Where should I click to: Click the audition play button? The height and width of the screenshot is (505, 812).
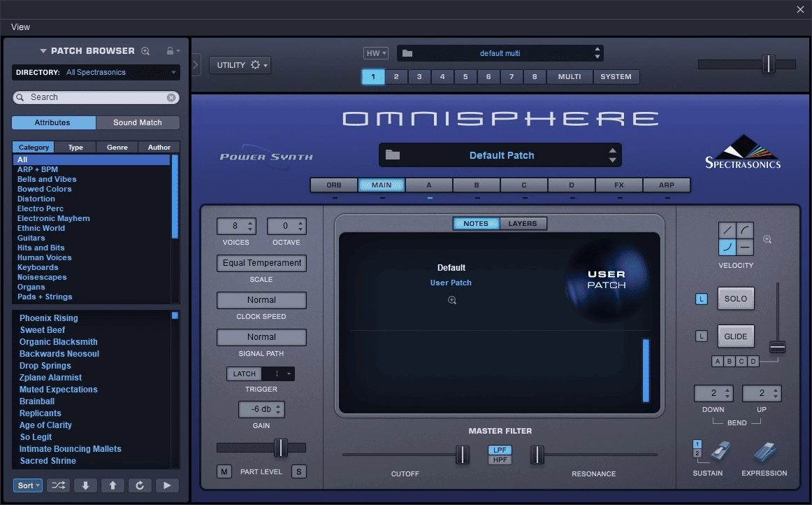(x=167, y=485)
